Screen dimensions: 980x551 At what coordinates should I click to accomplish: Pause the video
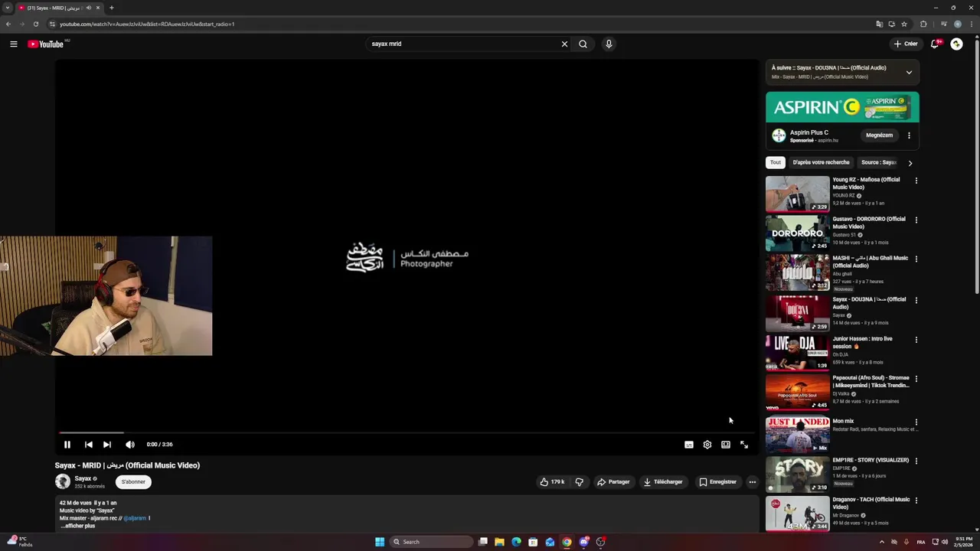click(x=67, y=445)
